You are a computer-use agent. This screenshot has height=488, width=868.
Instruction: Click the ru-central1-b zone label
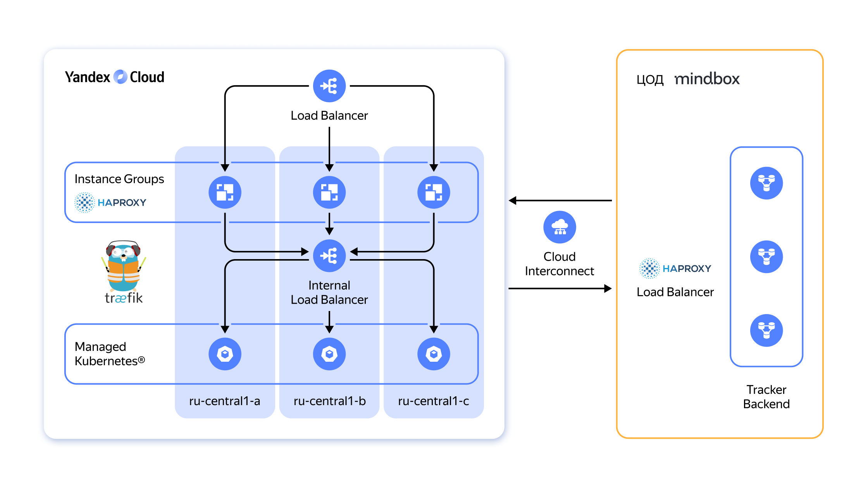click(329, 401)
